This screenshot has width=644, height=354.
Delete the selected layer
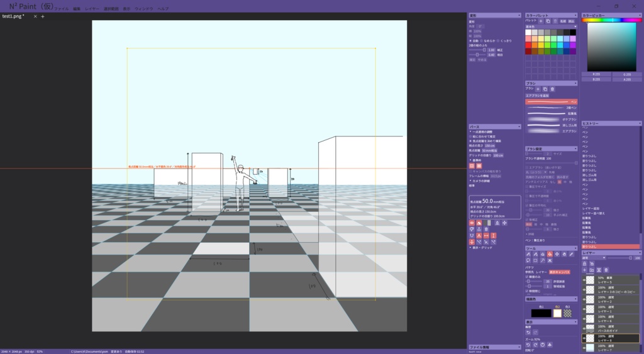point(606,270)
